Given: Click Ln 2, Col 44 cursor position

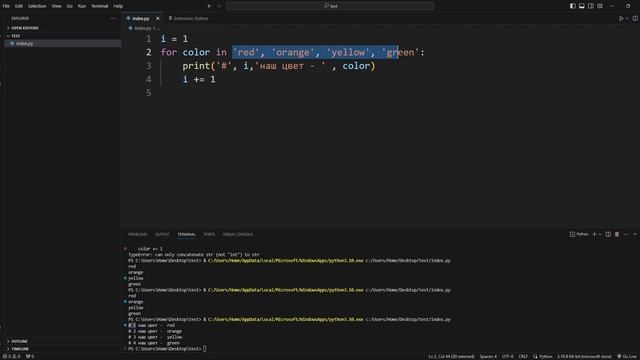Looking at the screenshot, I should (x=451, y=357).
